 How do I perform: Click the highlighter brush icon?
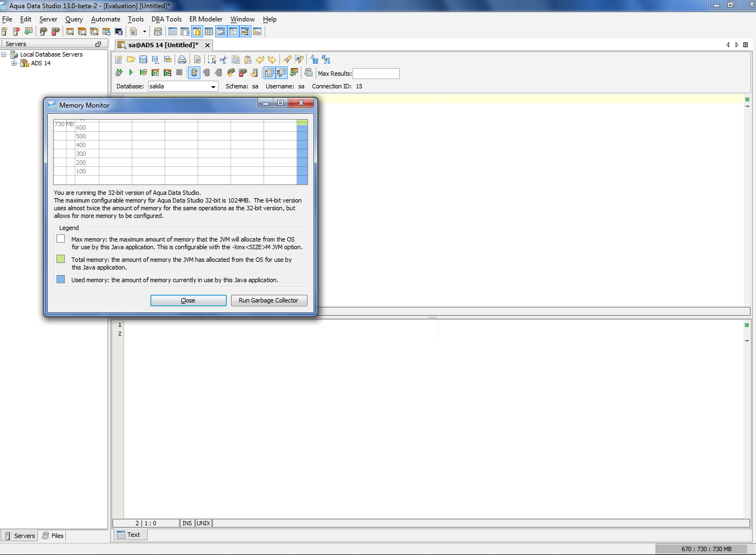point(287,59)
